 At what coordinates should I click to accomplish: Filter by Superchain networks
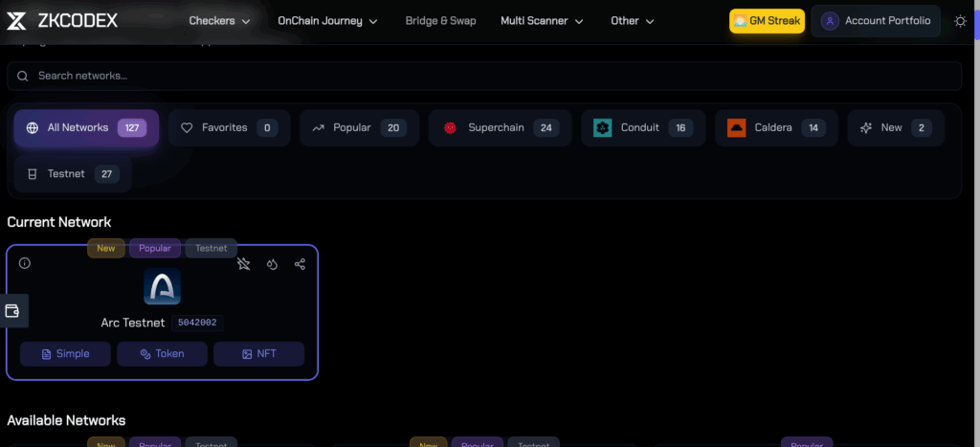pos(500,128)
